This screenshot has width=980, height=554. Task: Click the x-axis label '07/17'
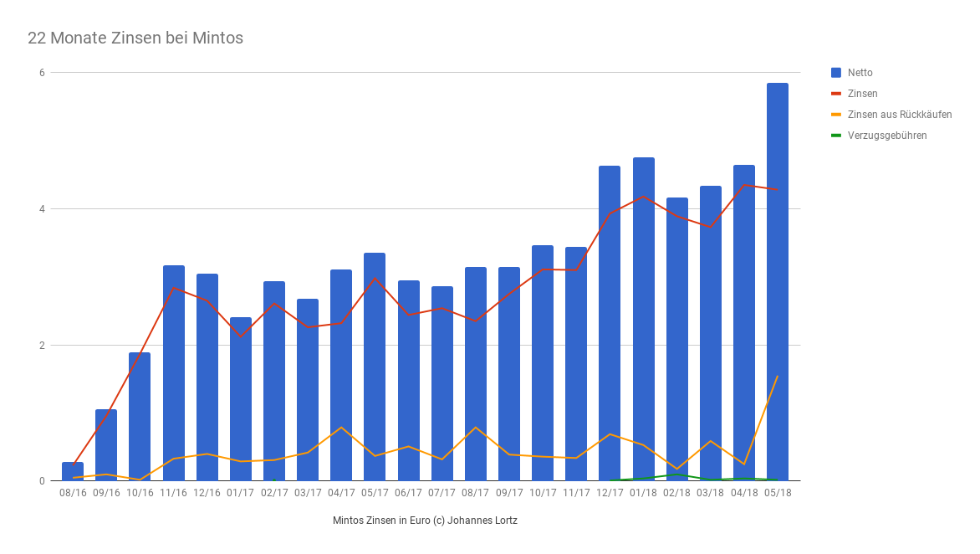tap(442, 493)
